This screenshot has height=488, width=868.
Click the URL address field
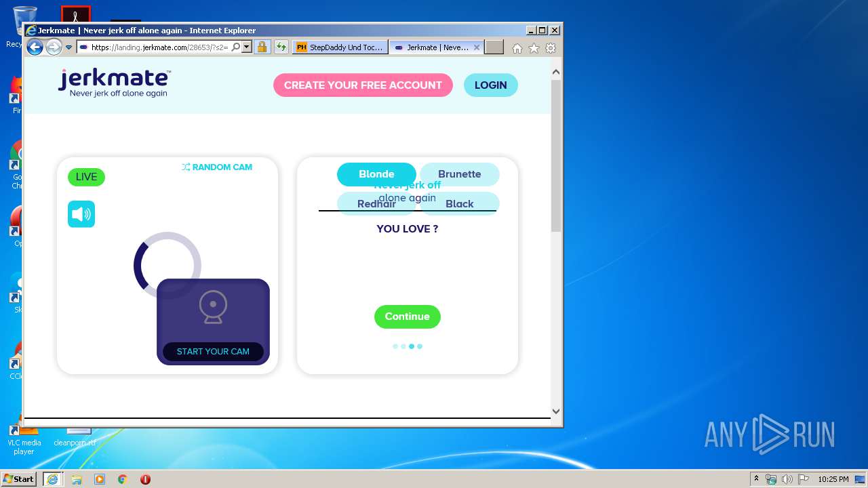[159, 47]
